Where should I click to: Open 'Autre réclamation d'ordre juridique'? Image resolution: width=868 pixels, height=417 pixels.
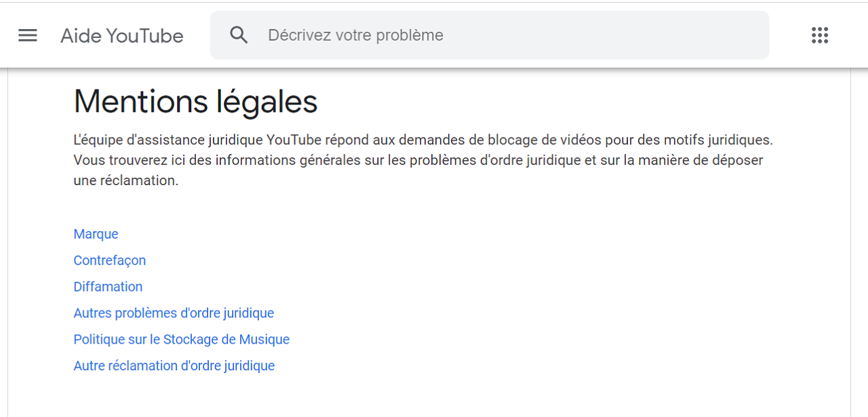coord(174,366)
